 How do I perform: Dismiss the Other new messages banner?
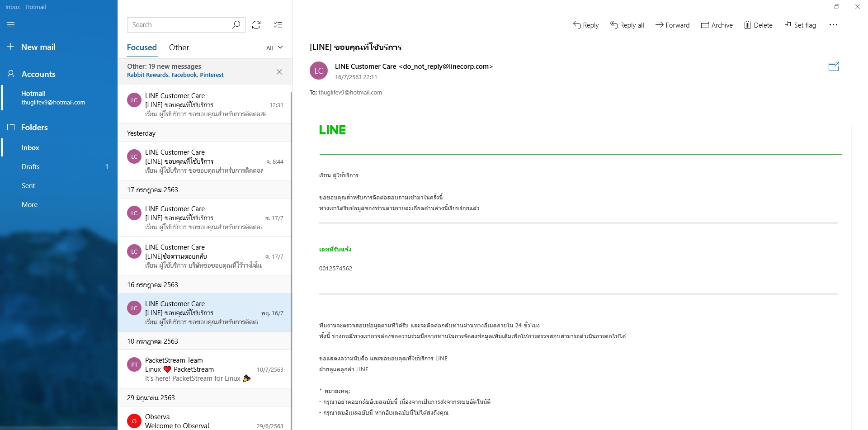click(x=279, y=72)
